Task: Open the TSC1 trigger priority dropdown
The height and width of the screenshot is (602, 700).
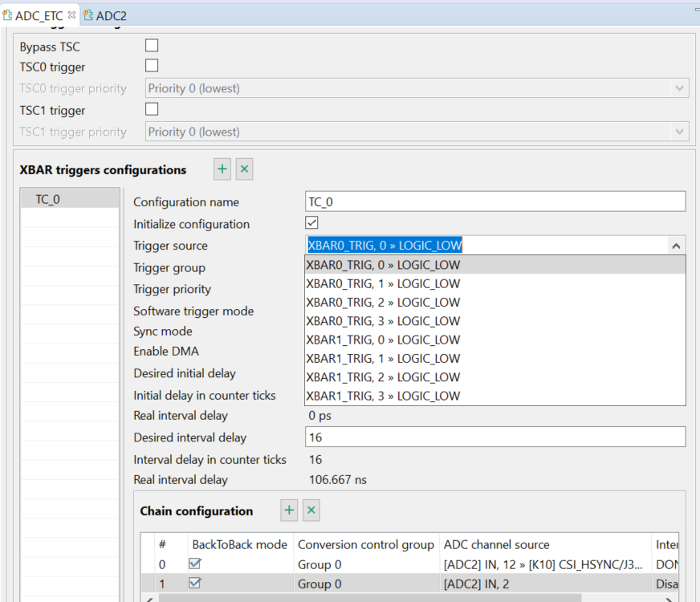Action: tap(679, 132)
